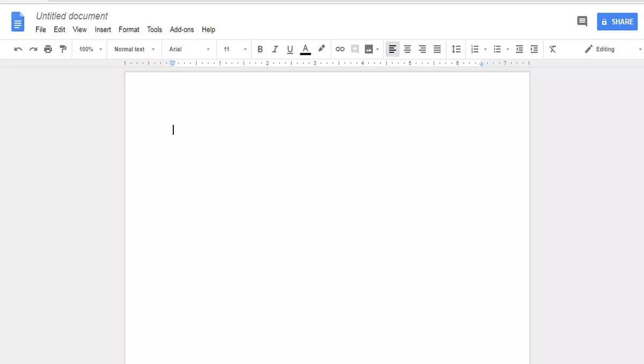Open the Insert menu
Screen dimensions: 644x364
(x=103, y=30)
